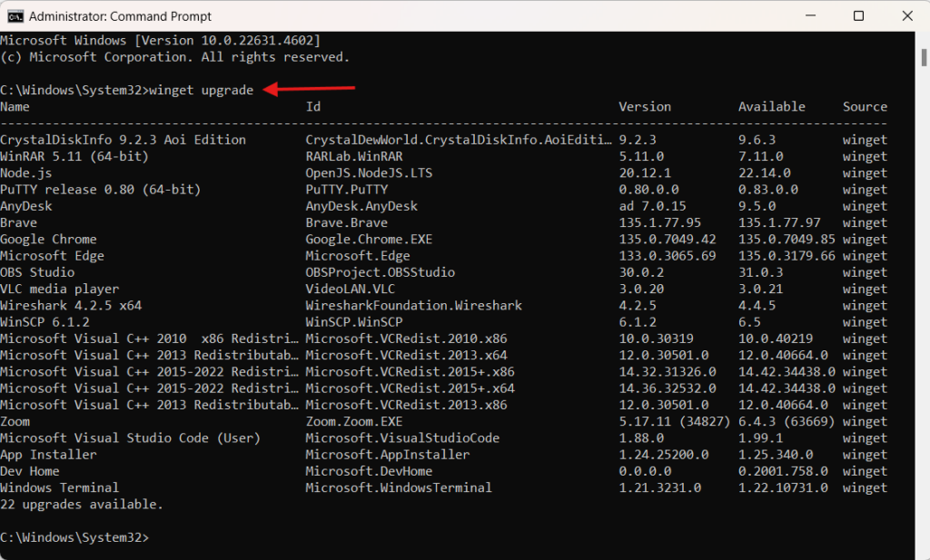Viewport: 930px width, 560px height.
Task: Click the 'Zoom' package name
Action: (x=15, y=422)
